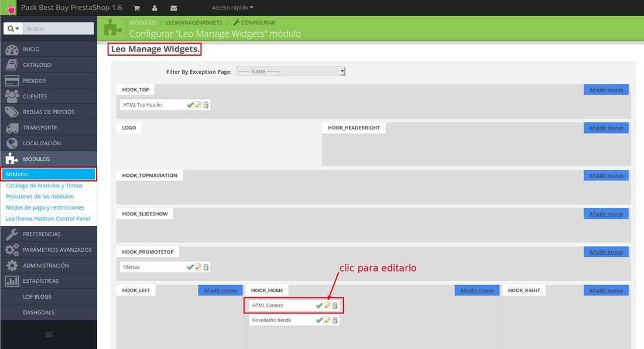Open Parámetros avanzados sidebar menu
644x349 pixels.
click(x=49, y=249)
